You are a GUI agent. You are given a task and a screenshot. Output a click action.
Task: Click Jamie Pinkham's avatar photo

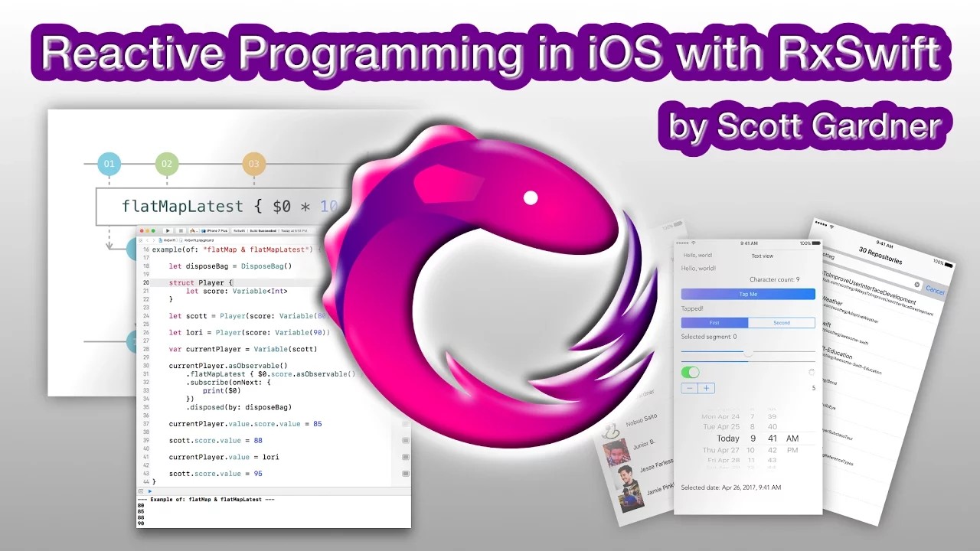[x=632, y=498]
